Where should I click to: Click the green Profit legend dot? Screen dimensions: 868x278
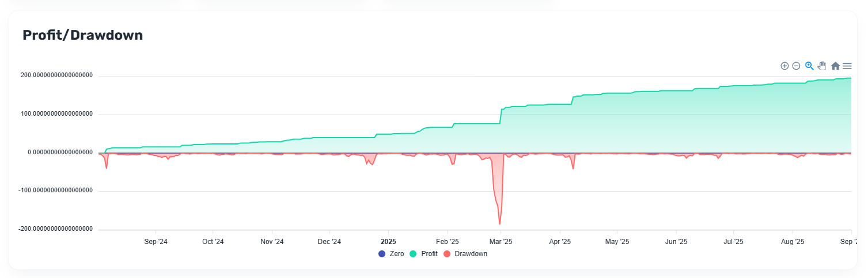pos(413,254)
